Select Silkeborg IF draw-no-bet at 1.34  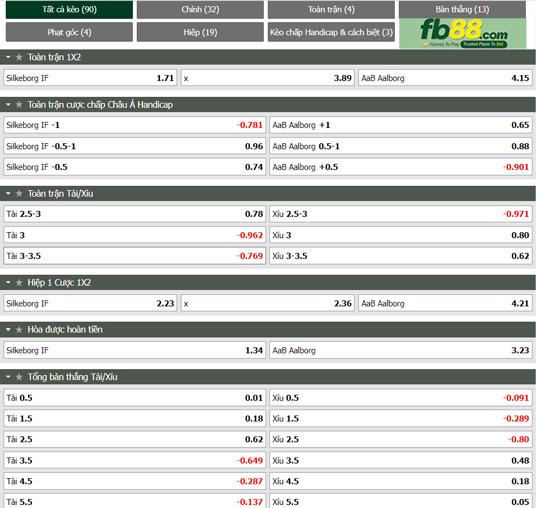[x=135, y=350]
